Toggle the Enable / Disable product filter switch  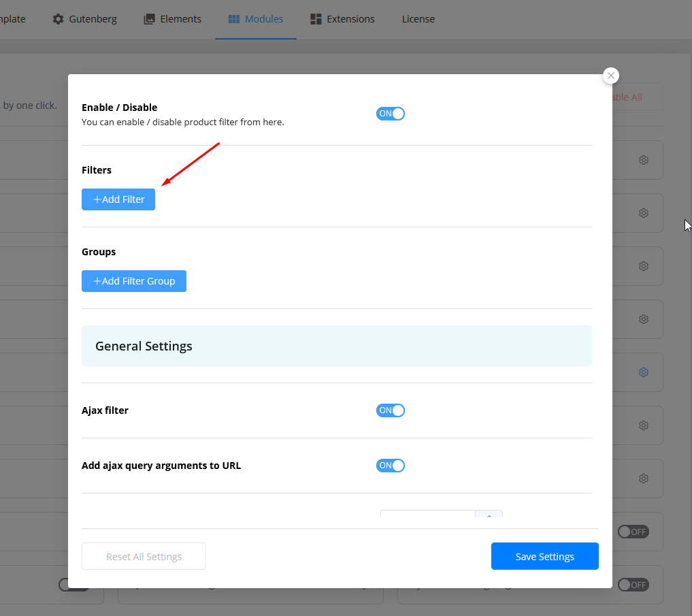point(390,114)
